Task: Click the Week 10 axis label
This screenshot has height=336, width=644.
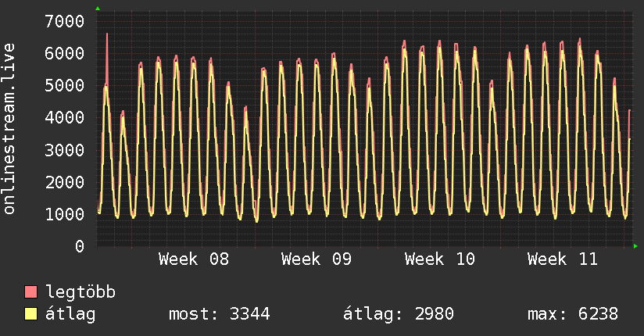Action: [x=440, y=259]
